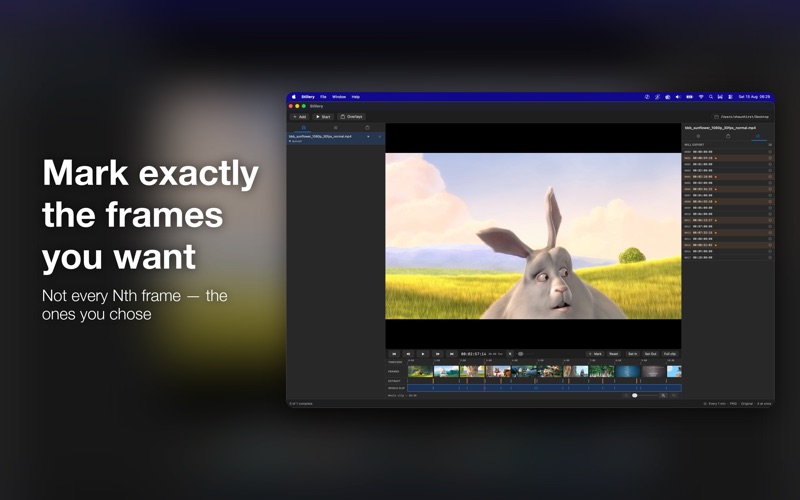800x500 pixels.
Task: Select the marks tab in right inspector panel
Action: pyautogui.click(x=758, y=136)
